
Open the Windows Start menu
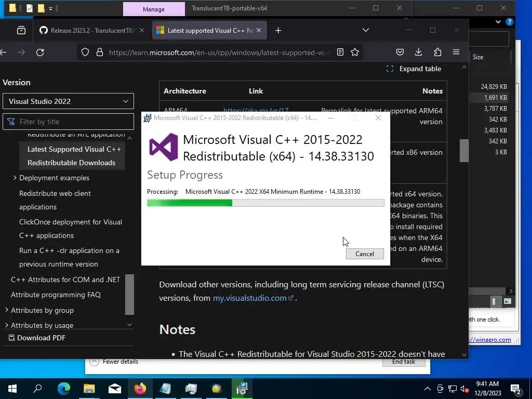pos(12,388)
